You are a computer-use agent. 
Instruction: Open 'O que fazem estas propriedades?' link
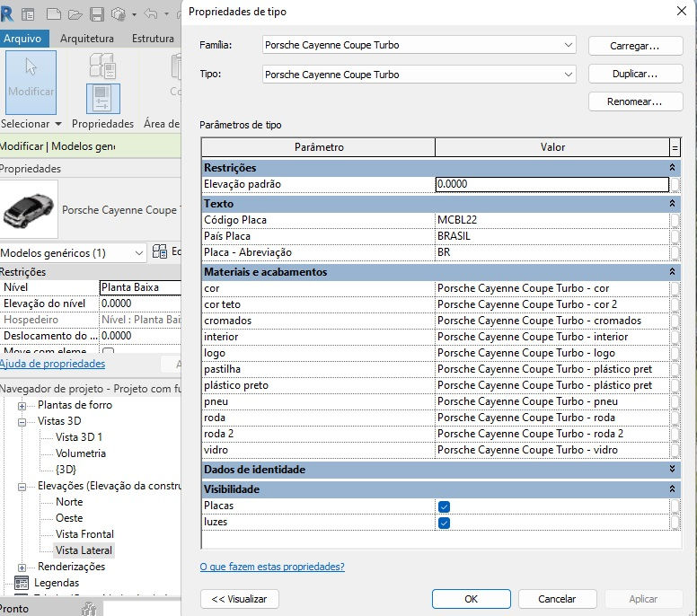(272, 567)
